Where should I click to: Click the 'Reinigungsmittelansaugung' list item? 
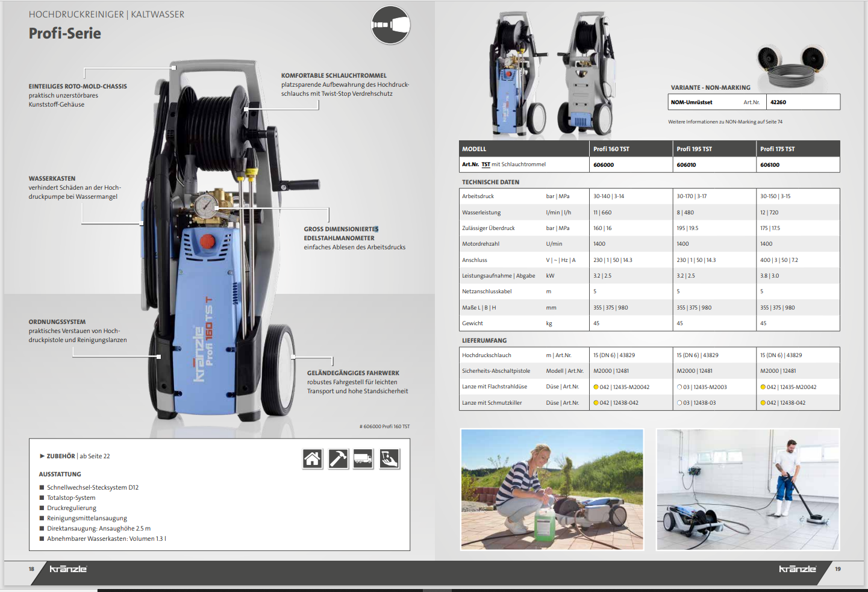(87, 519)
